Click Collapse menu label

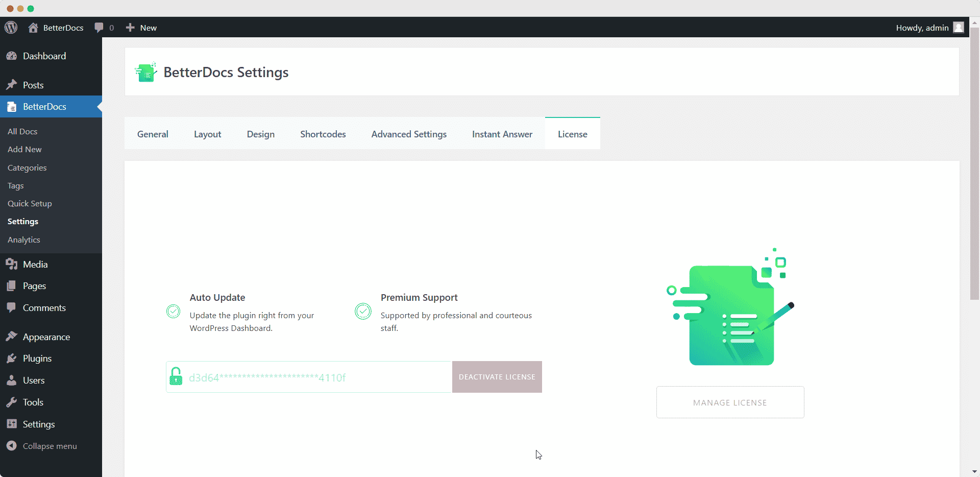point(50,446)
